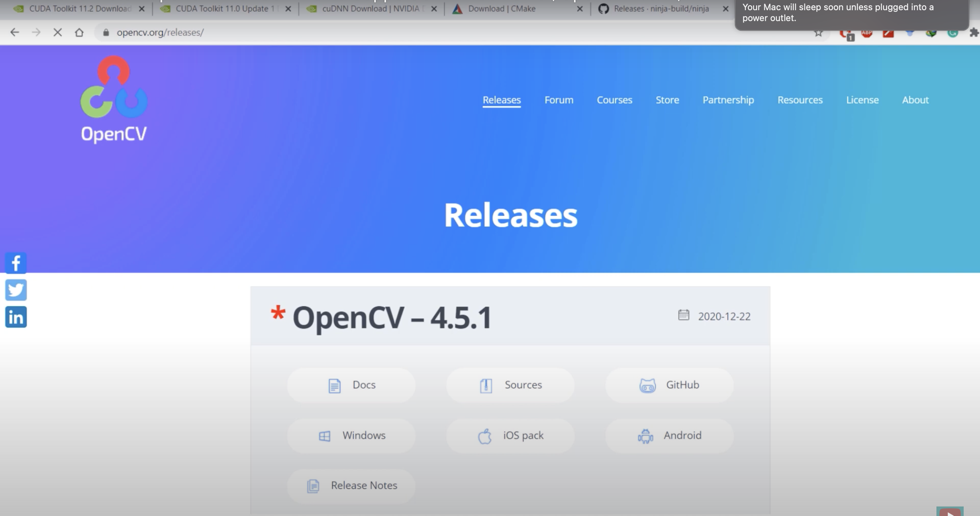Open the OpenCV License page
The width and height of the screenshot is (980, 516).
coord(862,100)
